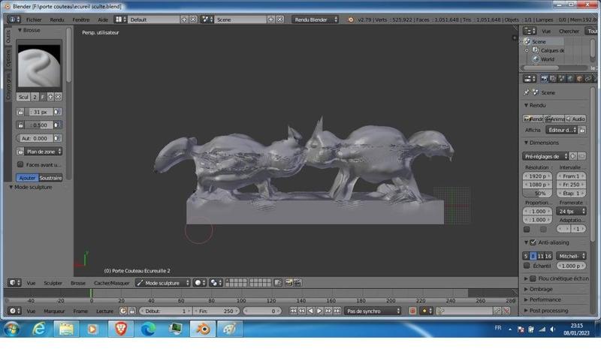The height and width of the screenshot is (364, 601).
Task: Click the Audio render button
Action: pos(575,119)
